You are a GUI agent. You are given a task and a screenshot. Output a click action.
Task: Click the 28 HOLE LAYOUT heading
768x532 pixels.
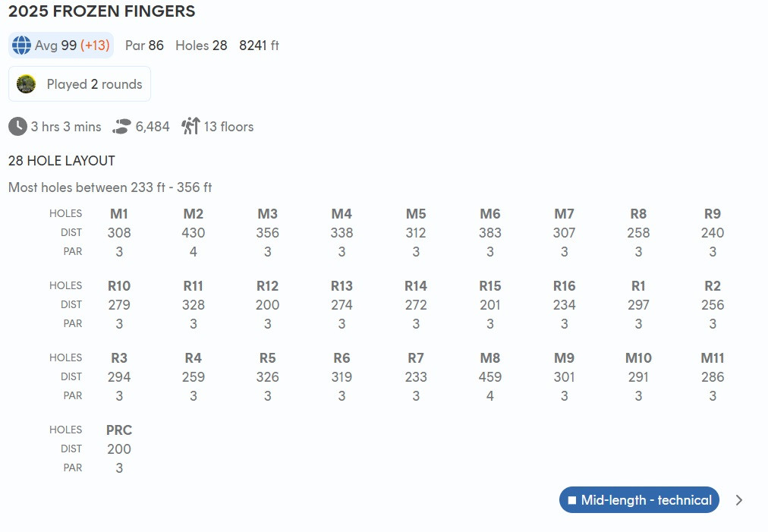point(61,161)
